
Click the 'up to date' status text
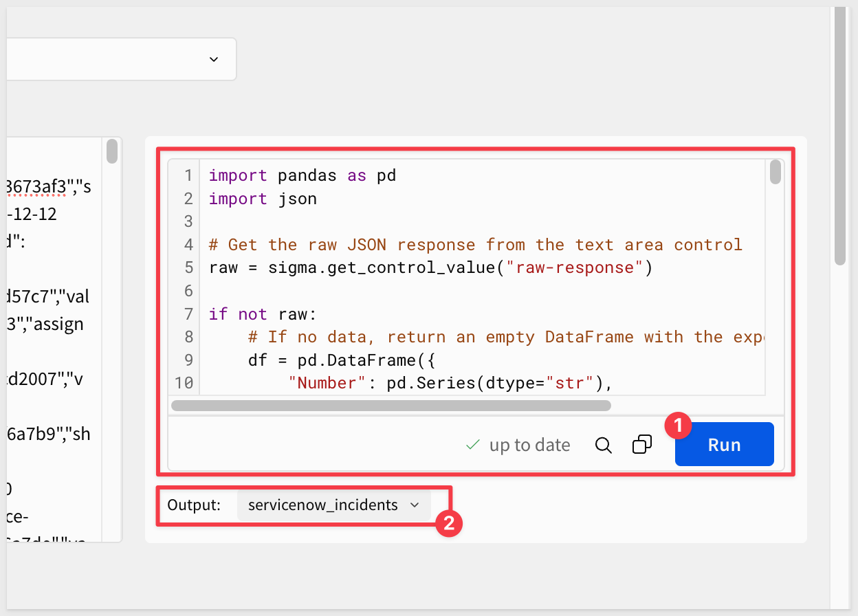529,445
